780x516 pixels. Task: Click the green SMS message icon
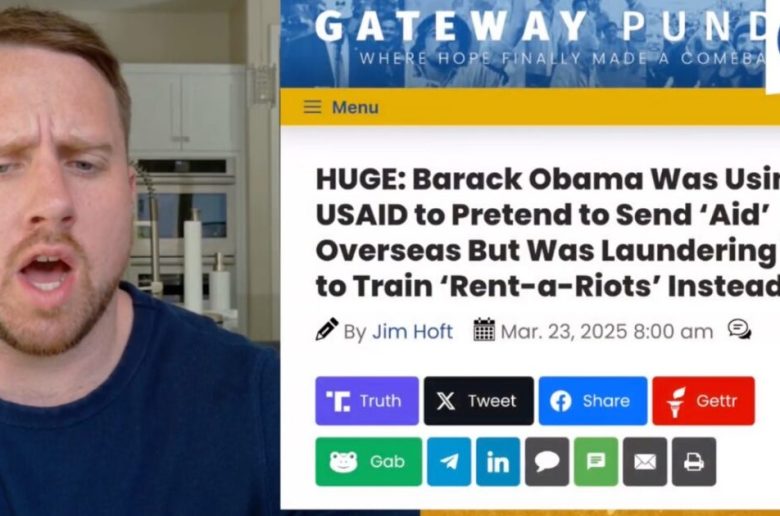(596, 462)
